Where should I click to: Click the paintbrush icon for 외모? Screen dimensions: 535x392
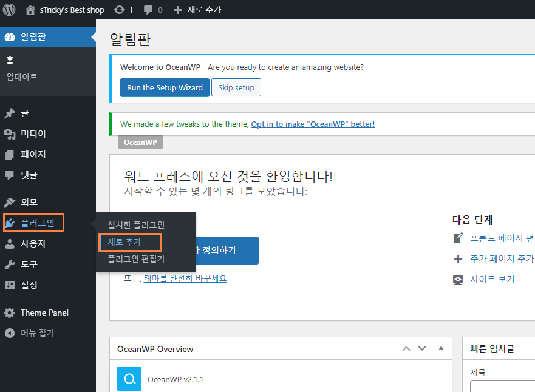pos(10,202)
